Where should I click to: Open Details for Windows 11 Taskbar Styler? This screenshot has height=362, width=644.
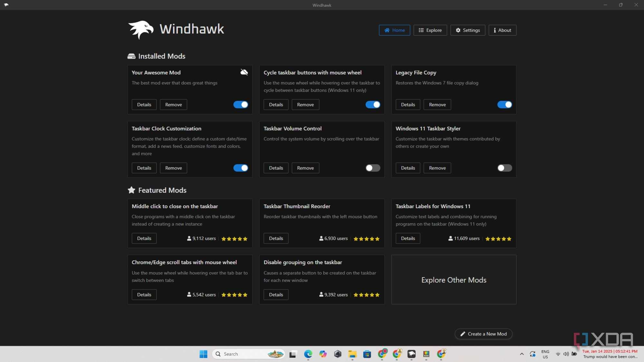pos(408,168)
